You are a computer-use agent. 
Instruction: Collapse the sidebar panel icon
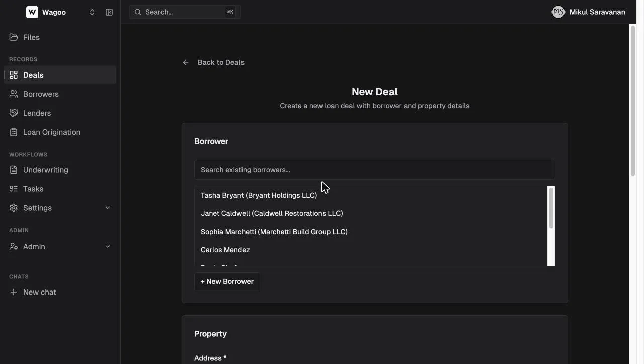coord(109,12)
